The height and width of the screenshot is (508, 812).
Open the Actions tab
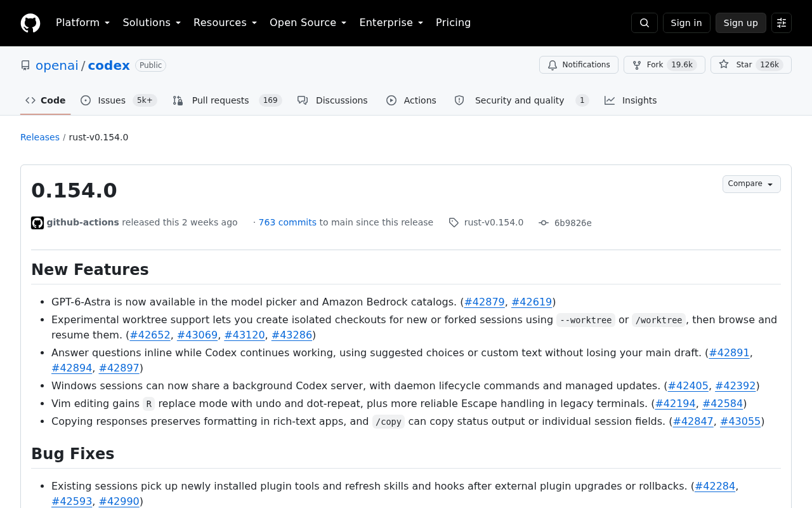pos(411,100)
